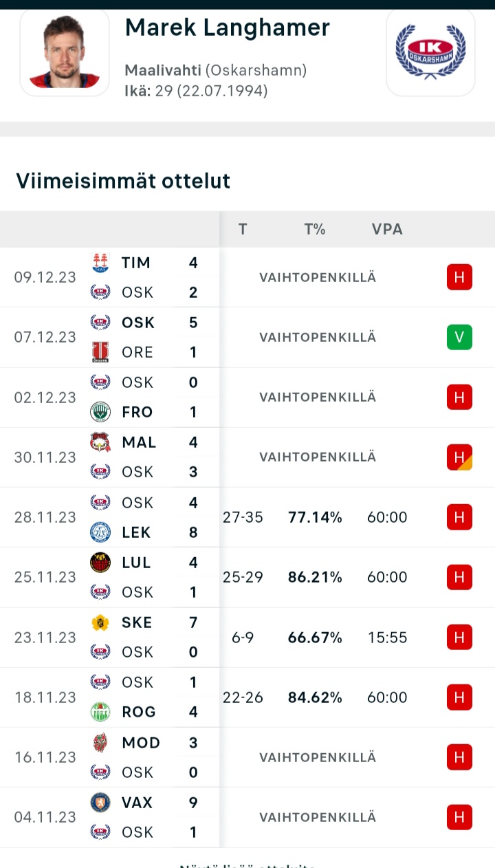Screen dimensions: 495x868
Task: Tap the Luleå team logo
Action: point(100,563)
